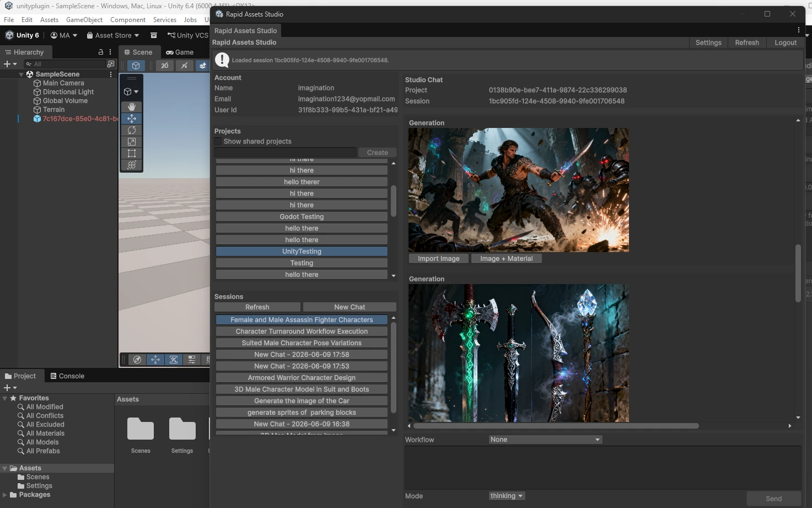Open the Hierarchy panel three-dot menu
The width and height of the screenshot is (812, 508).
pos(110,52)
